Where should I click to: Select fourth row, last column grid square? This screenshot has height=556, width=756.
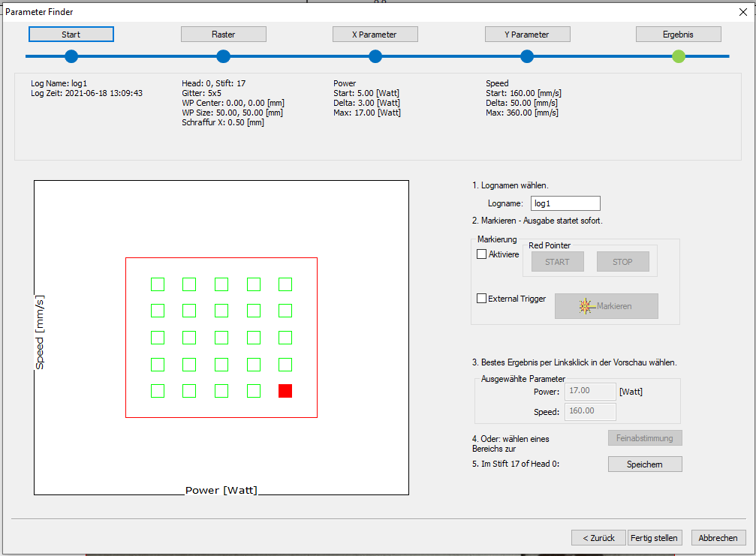point(285,365)
